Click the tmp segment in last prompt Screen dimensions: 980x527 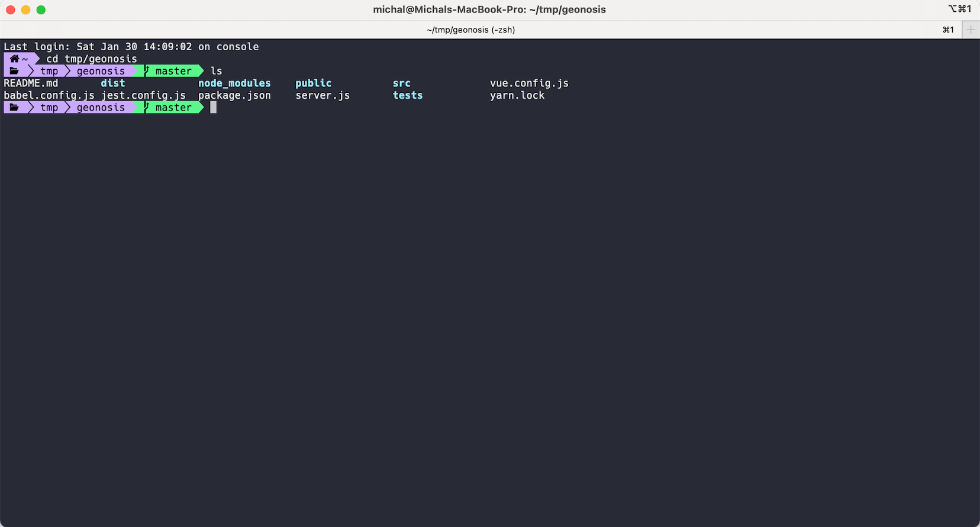click(49, 108)
